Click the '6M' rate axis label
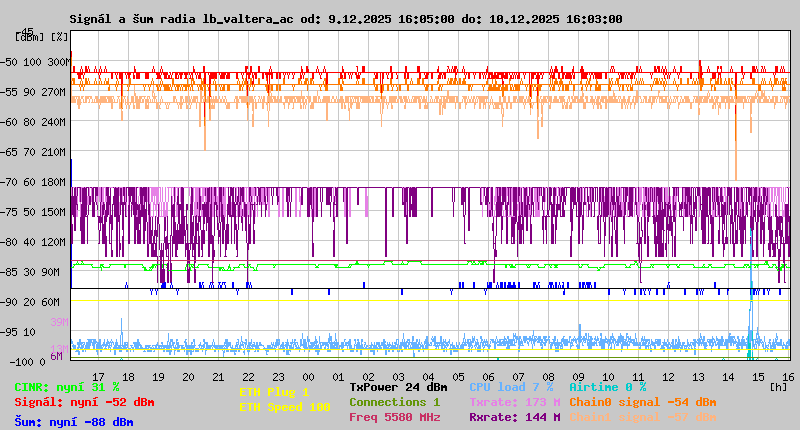The height and width of the screenshot is (430, 800). pos(57,356)
